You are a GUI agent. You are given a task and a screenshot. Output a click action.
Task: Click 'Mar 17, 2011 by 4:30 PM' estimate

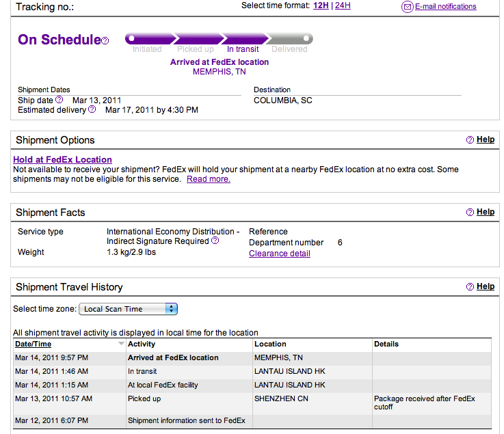[152, 110]
